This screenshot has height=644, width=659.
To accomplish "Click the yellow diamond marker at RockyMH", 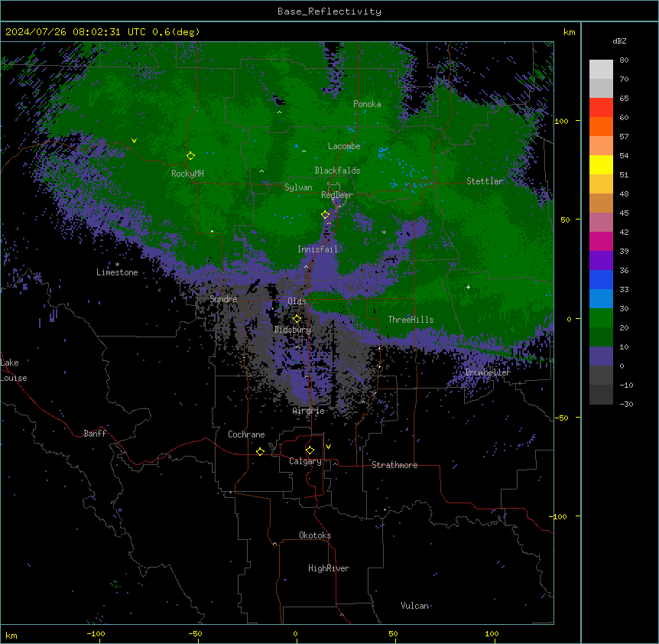I will click(190, 155).
